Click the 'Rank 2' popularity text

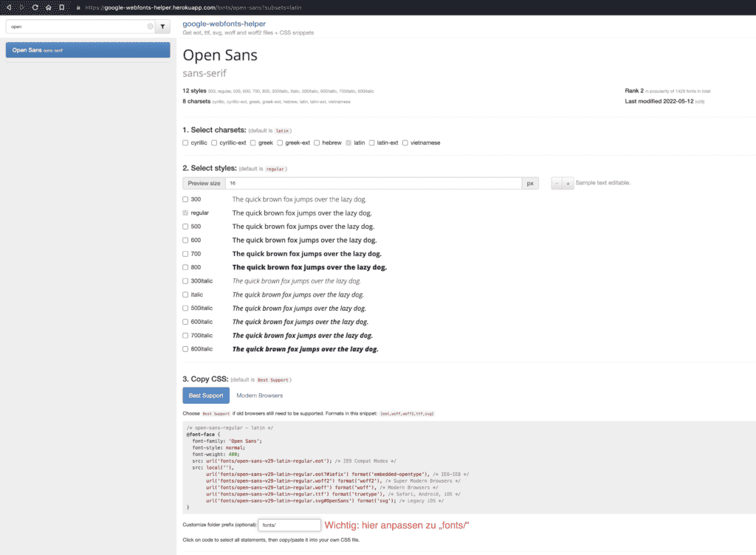634,91
